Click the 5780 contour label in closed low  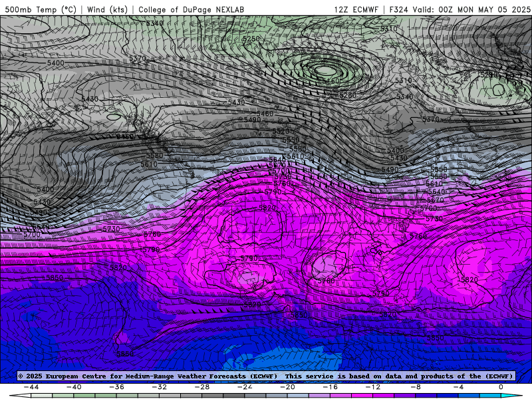coord(326,281)
